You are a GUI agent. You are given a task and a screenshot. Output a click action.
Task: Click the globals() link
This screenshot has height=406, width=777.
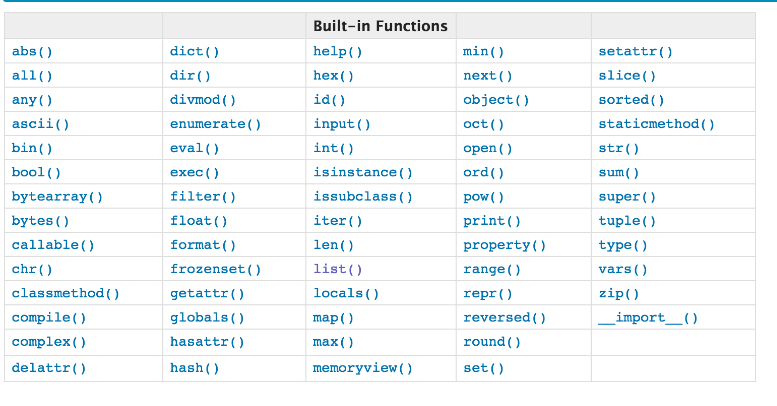[x=207, y=318]
